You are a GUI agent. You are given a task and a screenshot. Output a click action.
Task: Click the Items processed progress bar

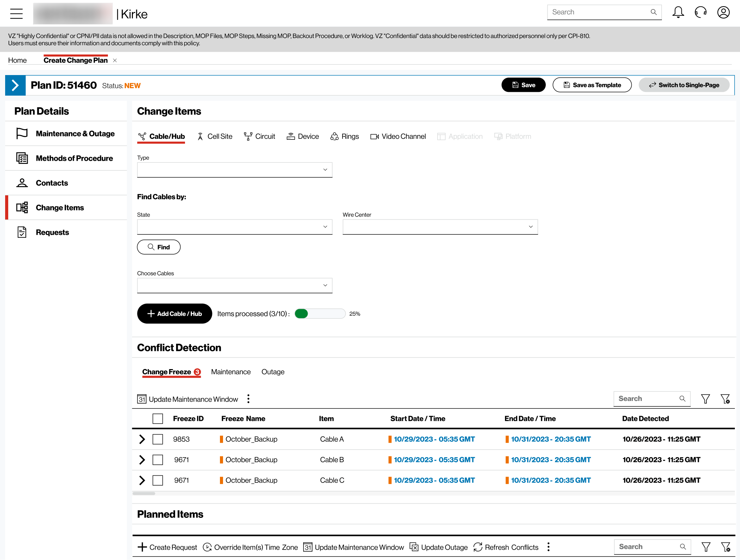pyautogui.click(x=320, y=314)
